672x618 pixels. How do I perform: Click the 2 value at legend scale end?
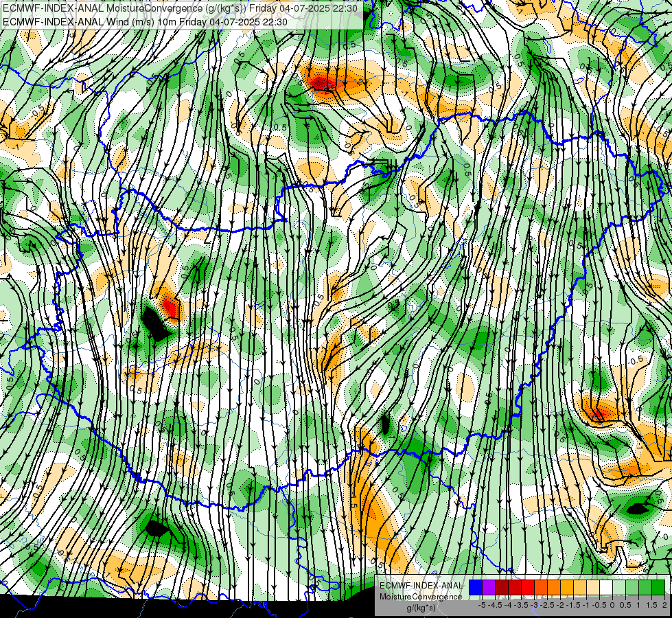click(664, 605)
